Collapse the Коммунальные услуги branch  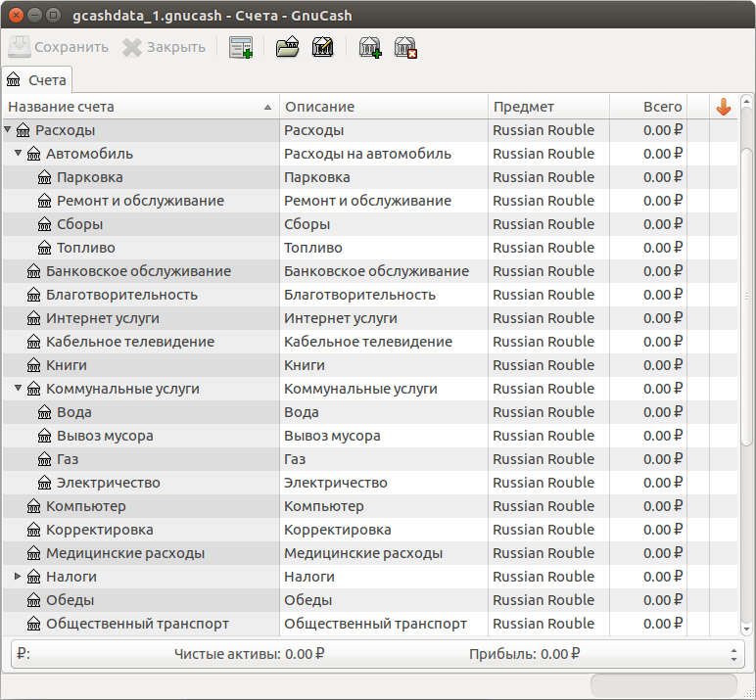18,388
